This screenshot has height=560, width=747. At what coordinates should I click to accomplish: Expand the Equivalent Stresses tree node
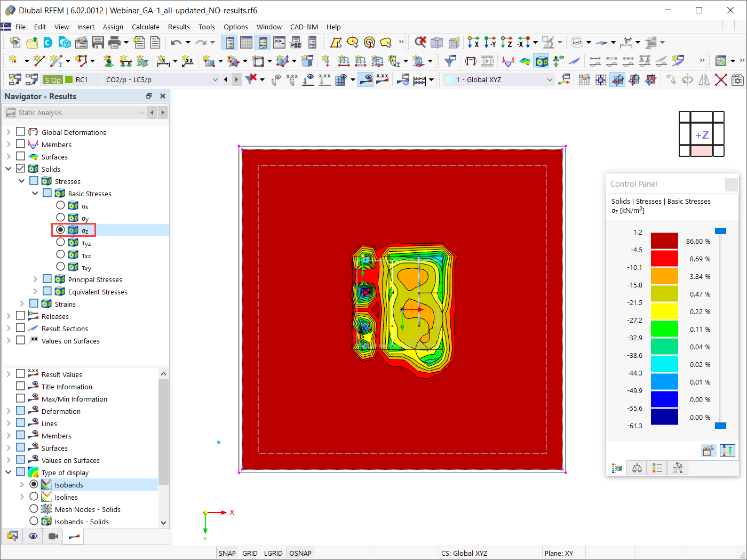(x=35, y=291)
